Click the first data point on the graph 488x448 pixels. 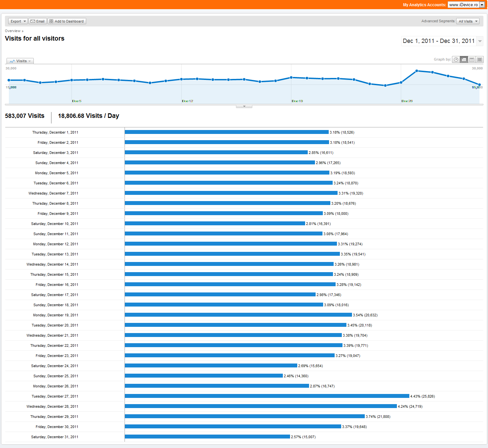(9, 80)
